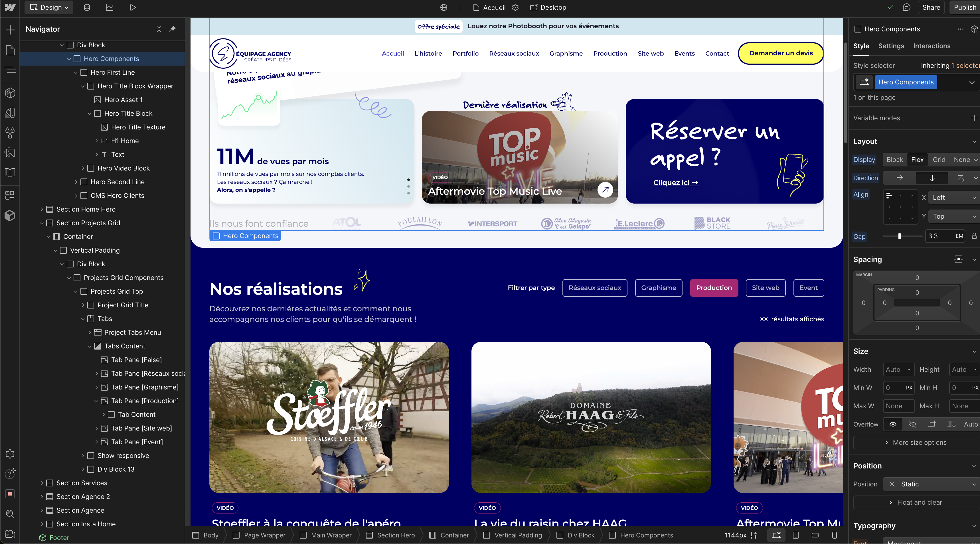Set Overflow to hidden icon

point(913,424)
